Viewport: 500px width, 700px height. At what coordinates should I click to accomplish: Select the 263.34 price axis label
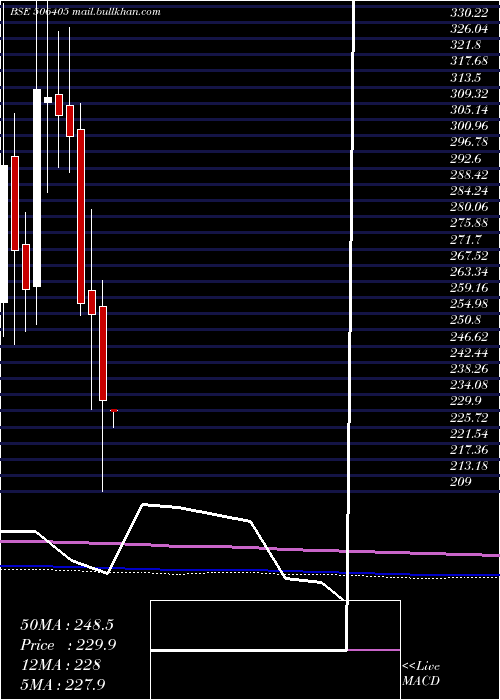(x=469, y=272)
